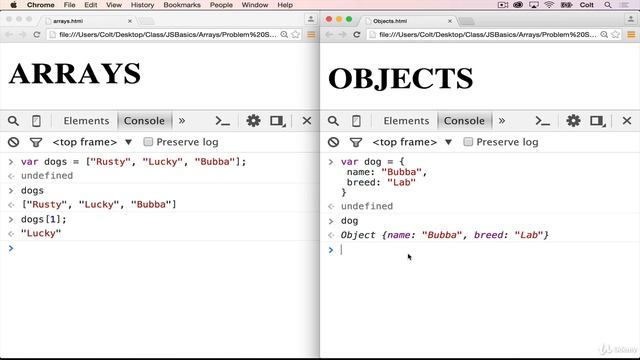
Task: Click inspect element magnifier in Objects devtools
Action: [x=333, y=121]
